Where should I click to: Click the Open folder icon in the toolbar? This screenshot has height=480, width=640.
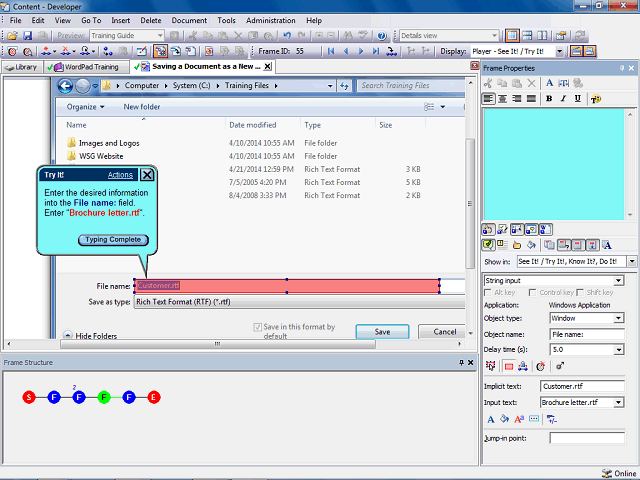pyautogui.click(x=12, y=36)
